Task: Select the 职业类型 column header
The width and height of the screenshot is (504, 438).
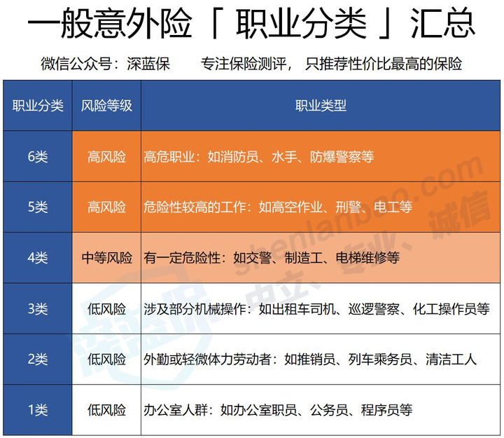Action: (x=321, y=106)
